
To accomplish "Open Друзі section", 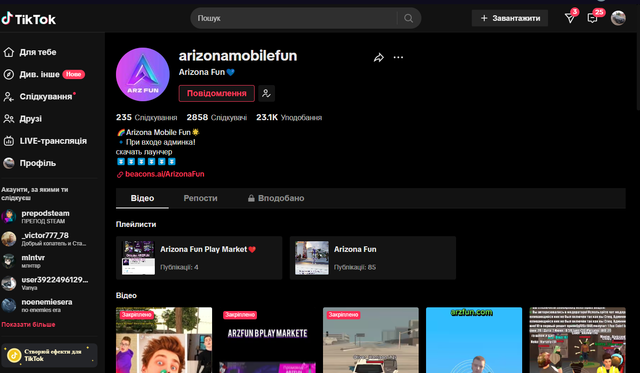I will pyautogui.click(x=23, y=119).
